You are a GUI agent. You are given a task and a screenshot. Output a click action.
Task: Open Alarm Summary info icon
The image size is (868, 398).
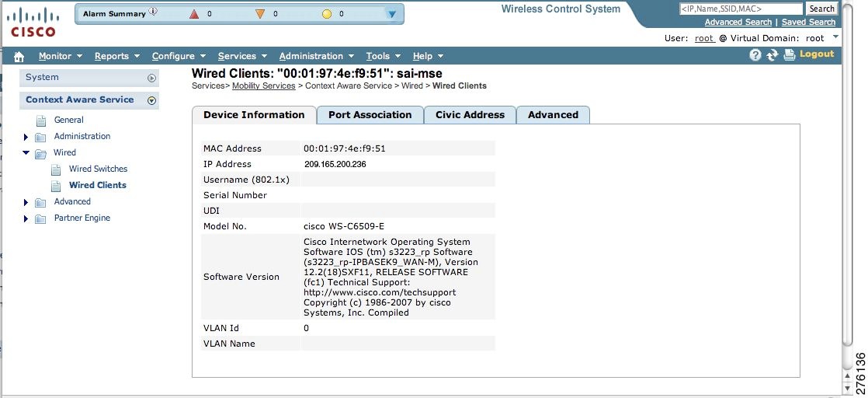154,12
